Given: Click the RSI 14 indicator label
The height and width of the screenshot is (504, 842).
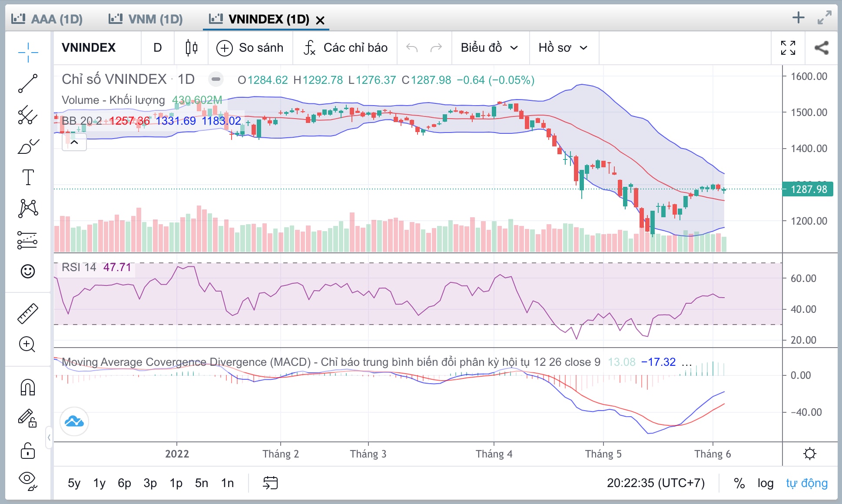Looking at the screenshot, I should [x=79, y=267].
